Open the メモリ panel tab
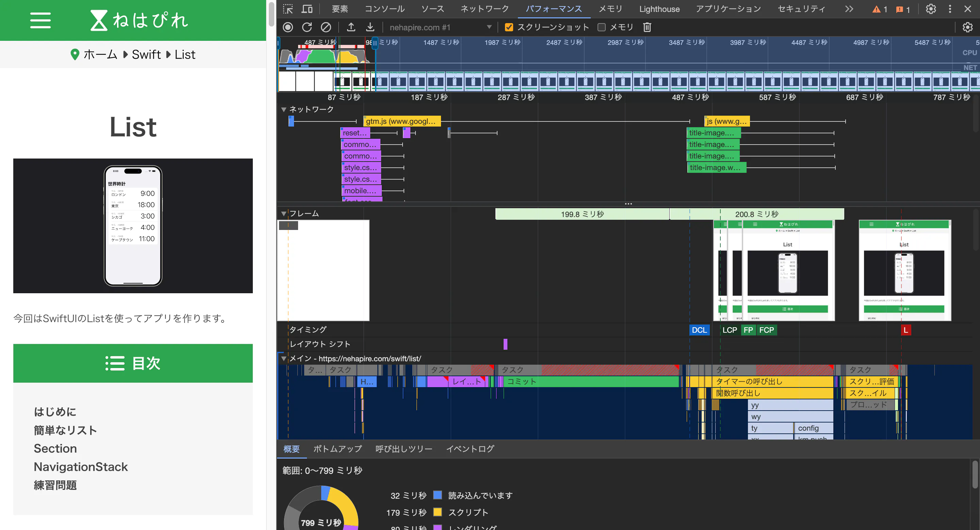Image resolution: width=980 pixels, height=530 pixels. pyautogui.click(x=610, y=9)
